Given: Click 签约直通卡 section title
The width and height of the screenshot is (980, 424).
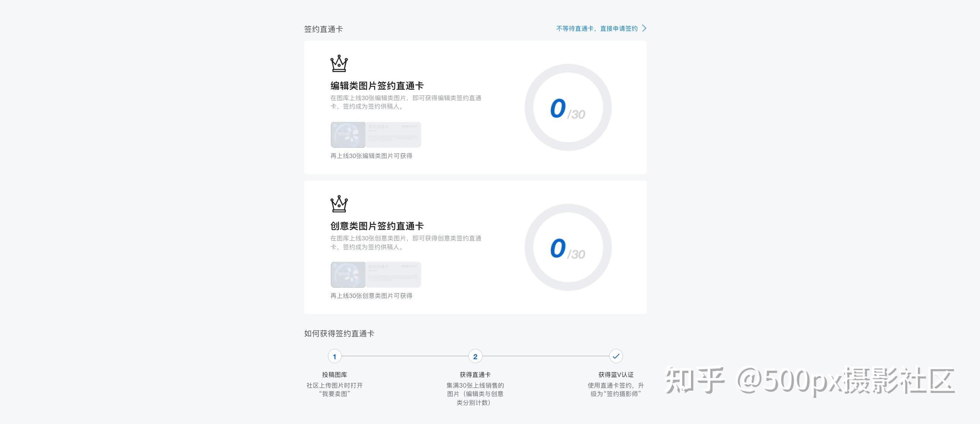Looking at the screenshot, I should tap(323, 29).
